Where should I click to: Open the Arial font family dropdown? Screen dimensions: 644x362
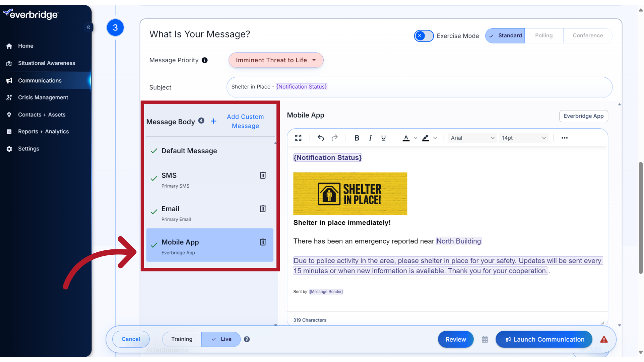point(472,138)
